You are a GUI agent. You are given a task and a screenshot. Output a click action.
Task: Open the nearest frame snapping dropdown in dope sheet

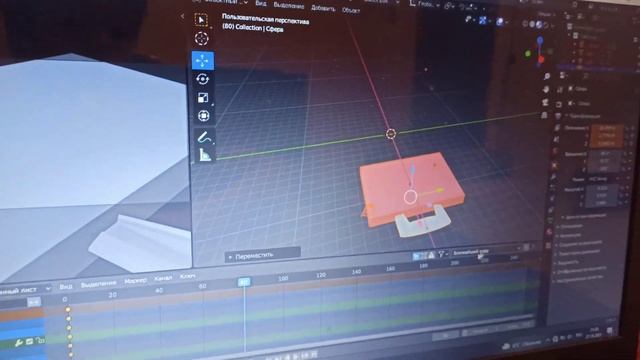(x=486, y=251)
